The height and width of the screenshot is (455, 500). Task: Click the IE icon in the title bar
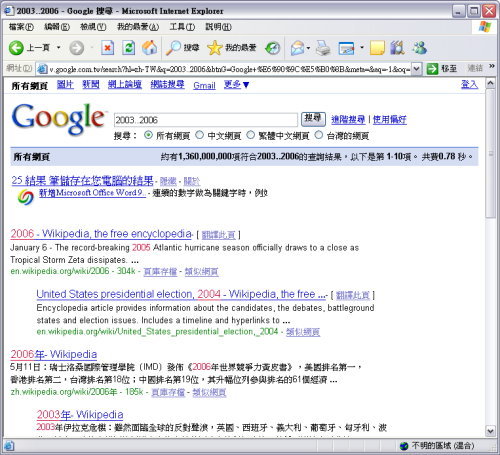8,10
